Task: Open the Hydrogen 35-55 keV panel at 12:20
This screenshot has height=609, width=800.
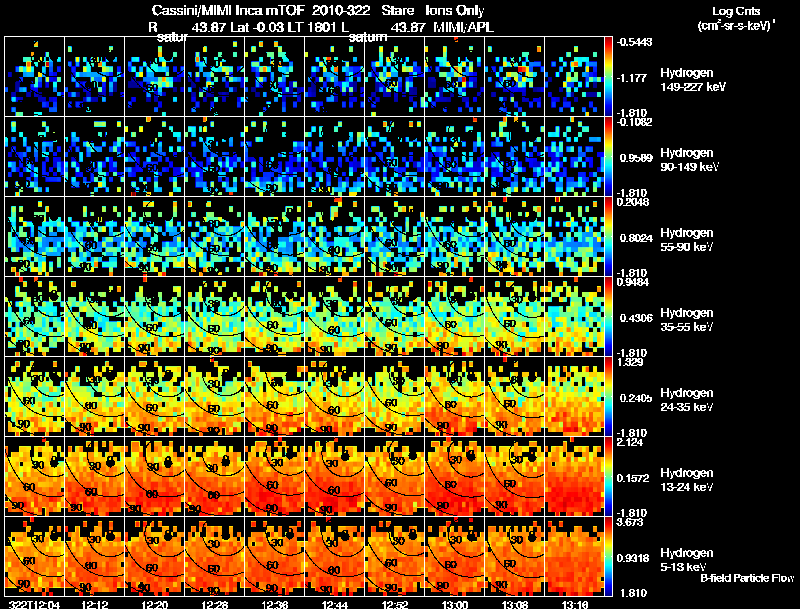Action: click(x=155, y=317)
